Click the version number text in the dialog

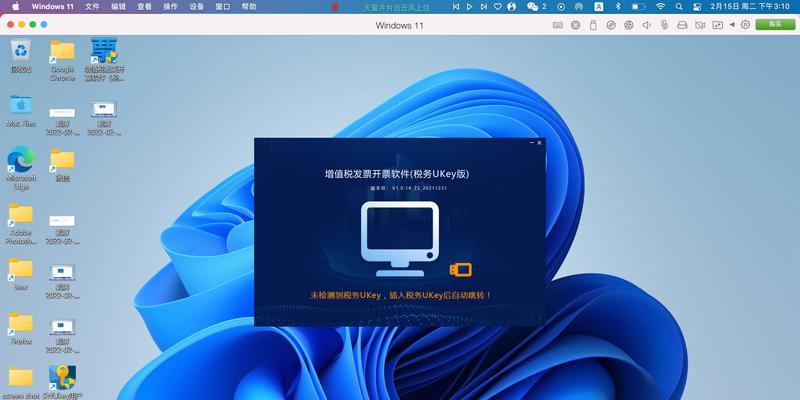pos(409,188)
